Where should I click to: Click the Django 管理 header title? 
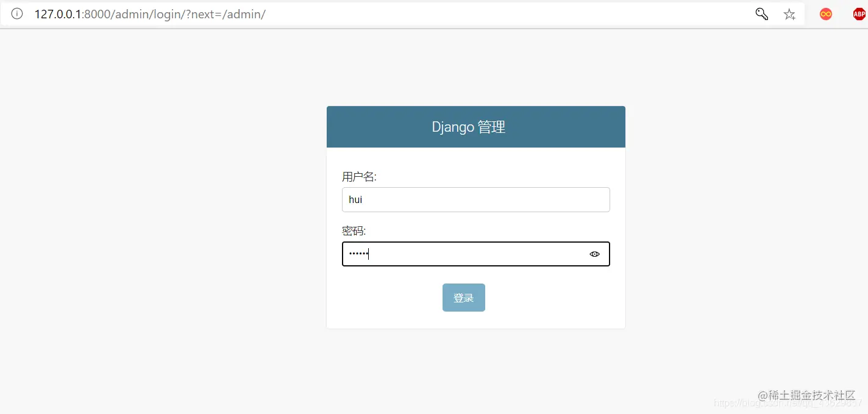click(469, 127)
